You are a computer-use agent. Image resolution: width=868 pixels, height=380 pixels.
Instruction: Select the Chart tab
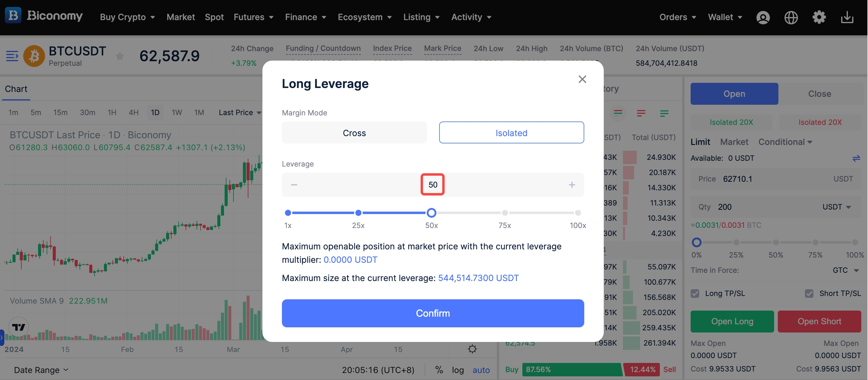click(x=16, y=89)
